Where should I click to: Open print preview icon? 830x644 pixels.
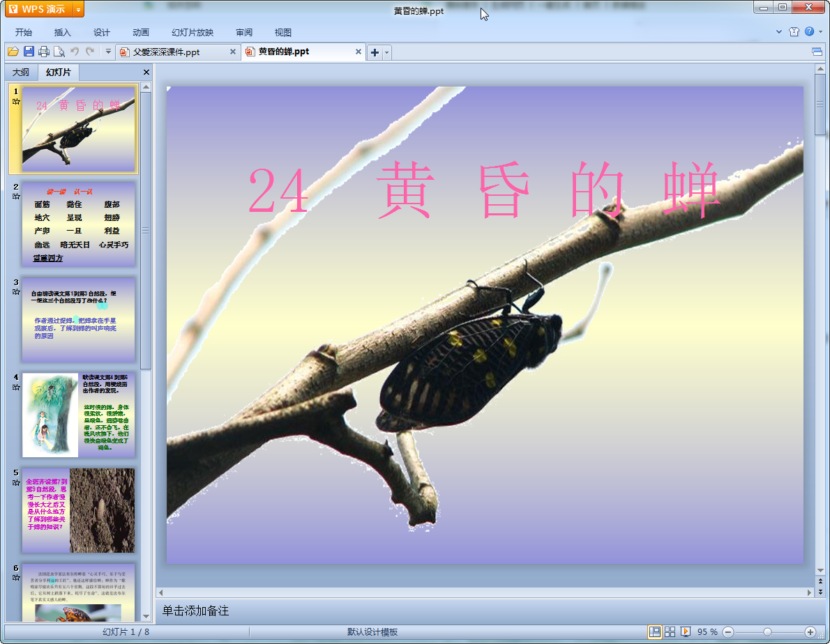point(59,52)
